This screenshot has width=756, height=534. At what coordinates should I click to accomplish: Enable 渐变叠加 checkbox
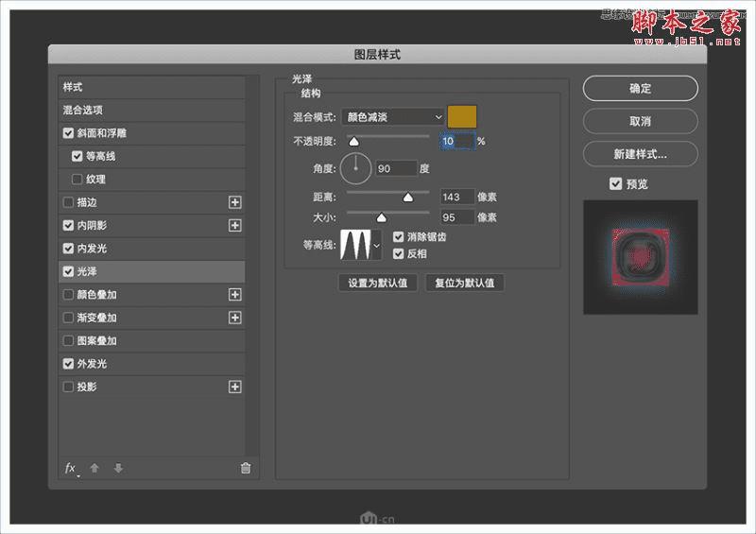tap(68, 318)
